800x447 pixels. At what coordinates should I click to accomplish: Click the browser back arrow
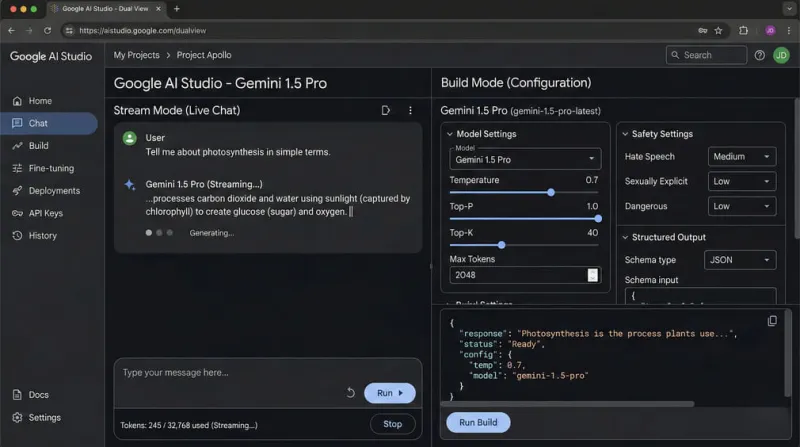11,31
